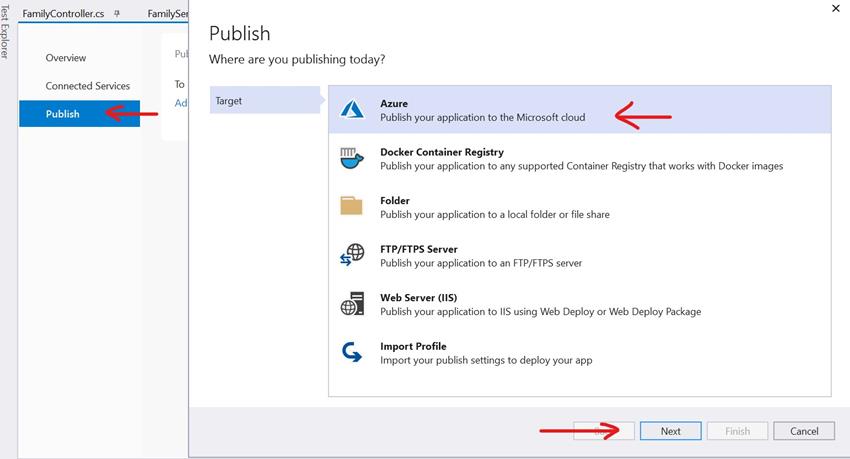The width and height of the screenshot is (850, 459).
Task: Switch to the FamilySer file tab
Action: tap(168, 14)
